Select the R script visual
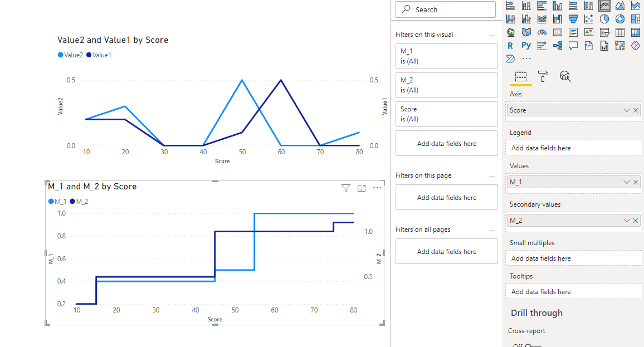The width and height of the screenshot is (644, 347). tap(510, 46)
